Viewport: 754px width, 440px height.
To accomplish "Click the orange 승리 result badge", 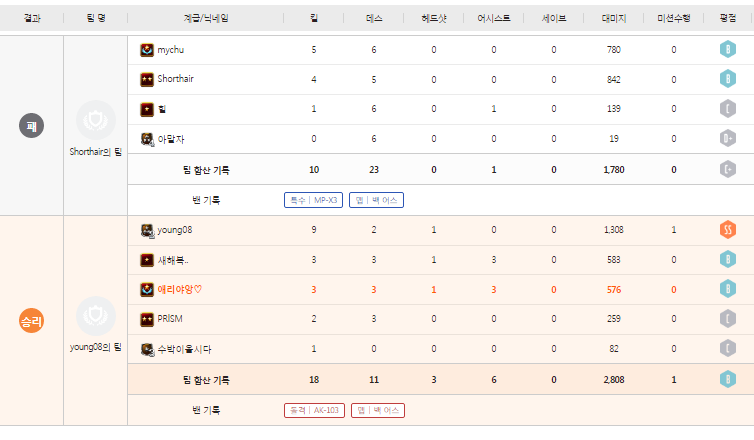I will point(32,321).
